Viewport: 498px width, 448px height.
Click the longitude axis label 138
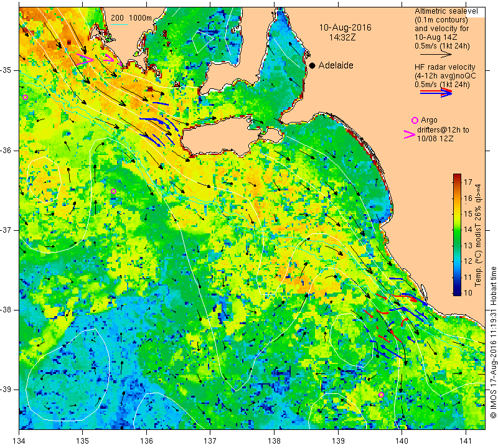[274, 441]
